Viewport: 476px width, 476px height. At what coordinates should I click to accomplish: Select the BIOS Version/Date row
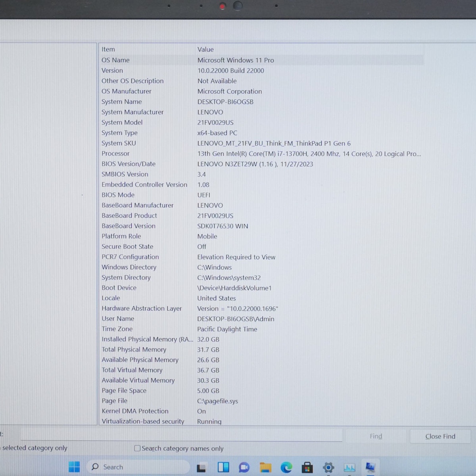coord(262,163)
